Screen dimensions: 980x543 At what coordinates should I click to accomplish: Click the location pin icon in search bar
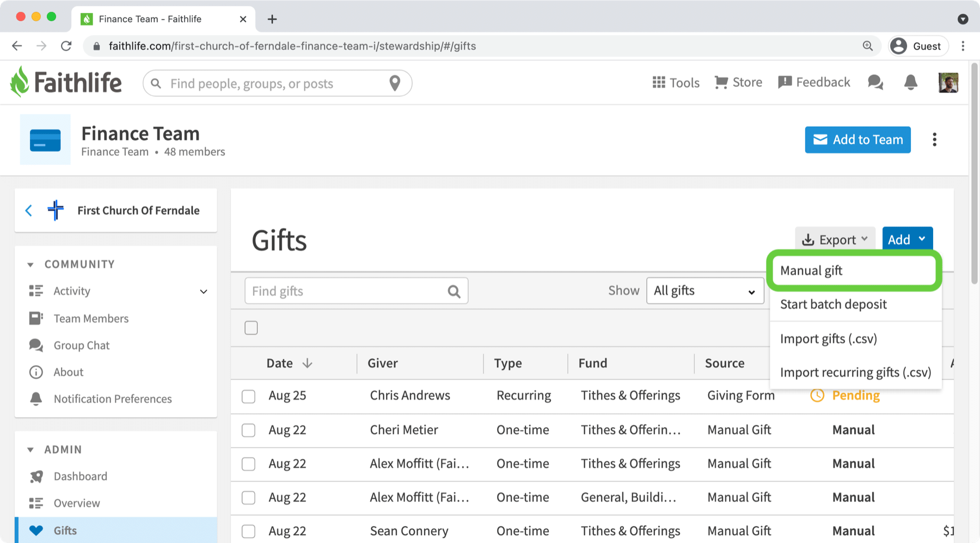pos(395,83)
